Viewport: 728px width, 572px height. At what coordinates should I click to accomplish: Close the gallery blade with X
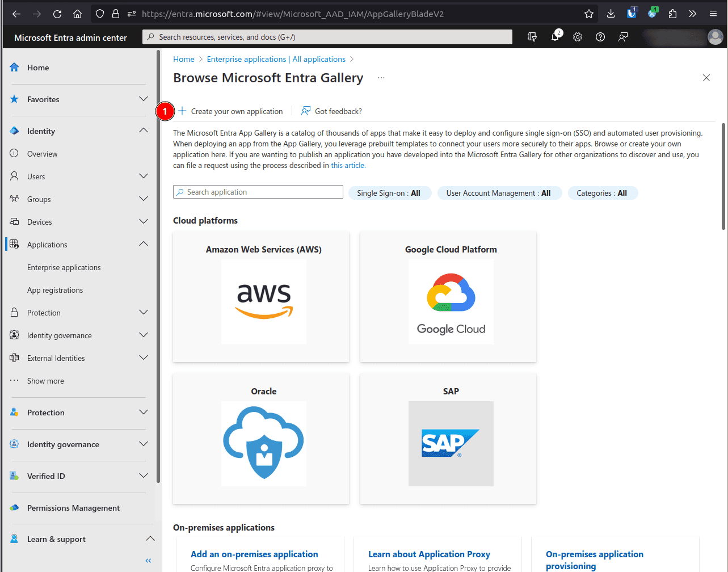point(706,78)
